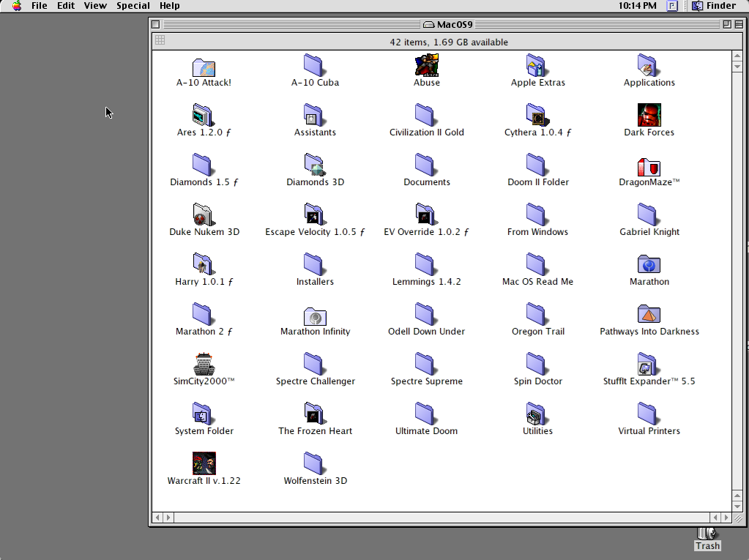
Task: Open the Finder application menu
Action: (x=714, y=6)
